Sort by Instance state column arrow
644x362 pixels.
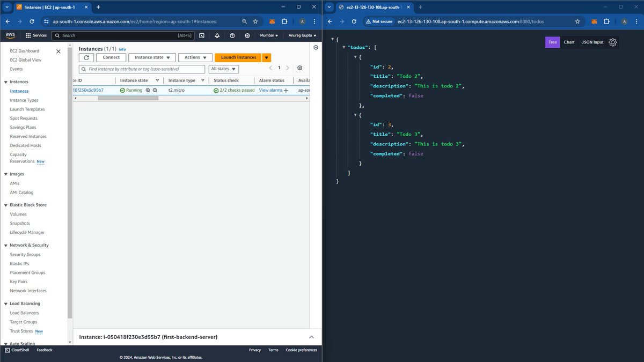point(157,80)
